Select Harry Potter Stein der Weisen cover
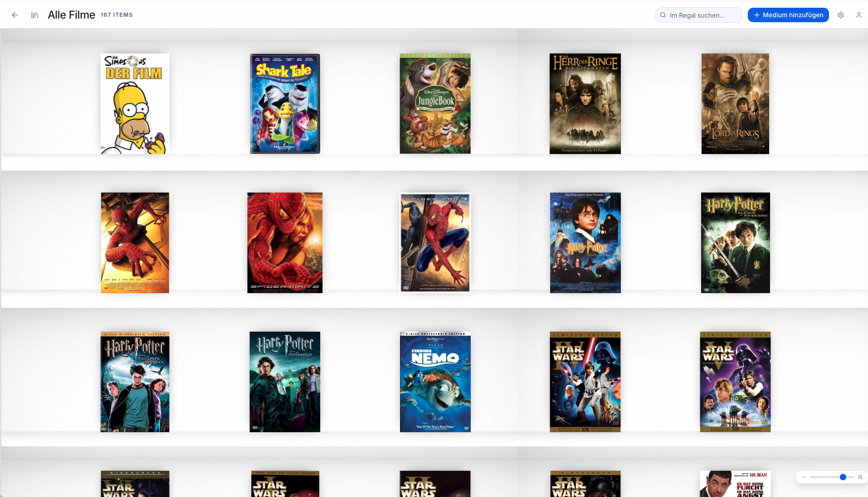The image size is (868, 497). pos(585,243)
